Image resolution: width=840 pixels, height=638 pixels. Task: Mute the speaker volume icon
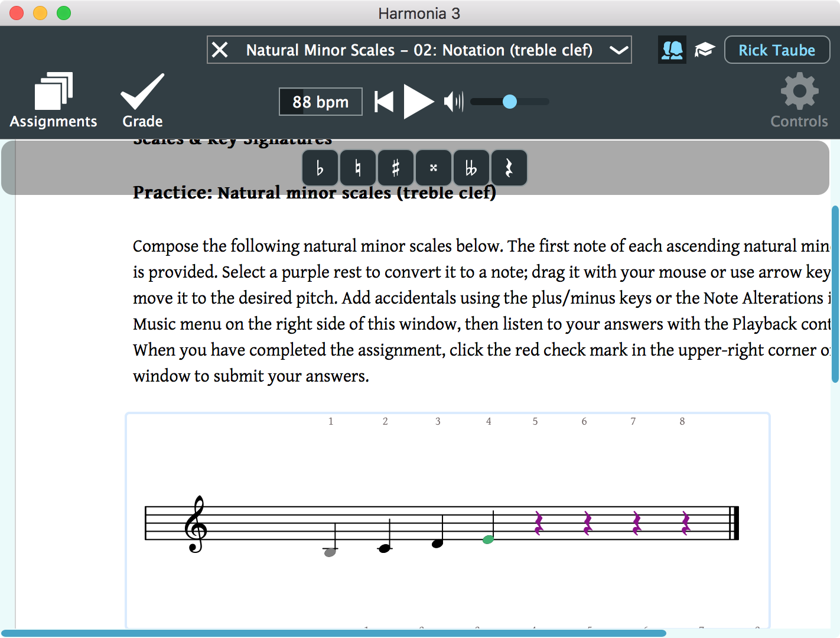tap(454, 102)
